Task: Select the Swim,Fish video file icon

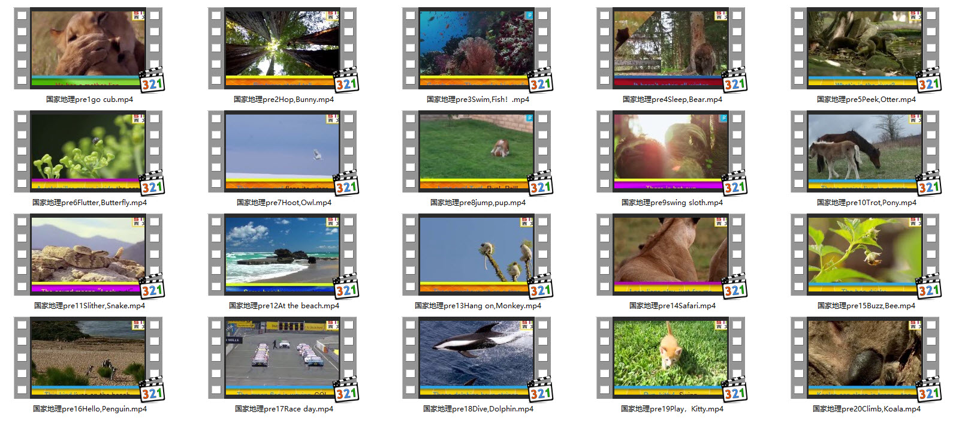Action: pos(477,49)
